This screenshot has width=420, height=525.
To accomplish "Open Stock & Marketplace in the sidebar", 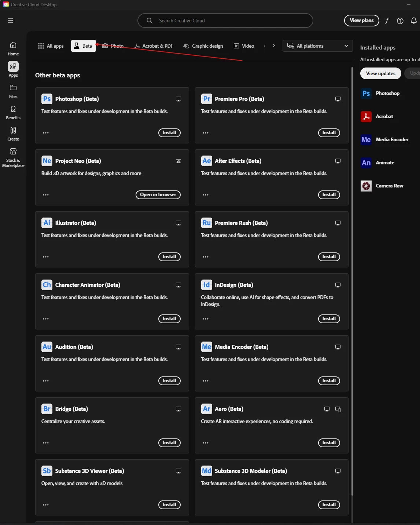I will 13,158.
